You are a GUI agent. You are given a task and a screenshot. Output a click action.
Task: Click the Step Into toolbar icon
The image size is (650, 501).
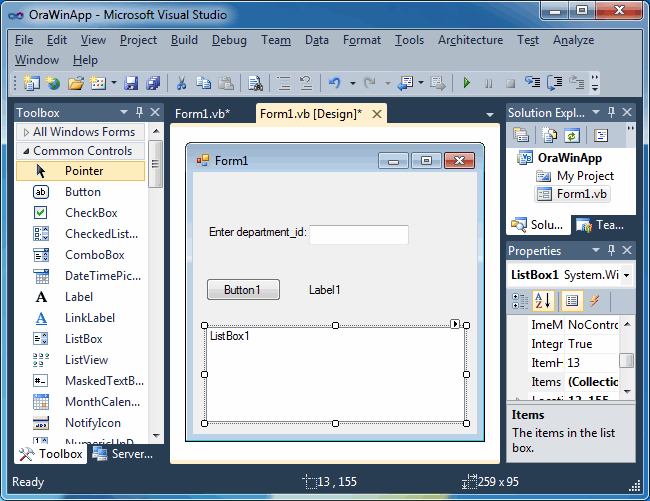pos(533,83)
